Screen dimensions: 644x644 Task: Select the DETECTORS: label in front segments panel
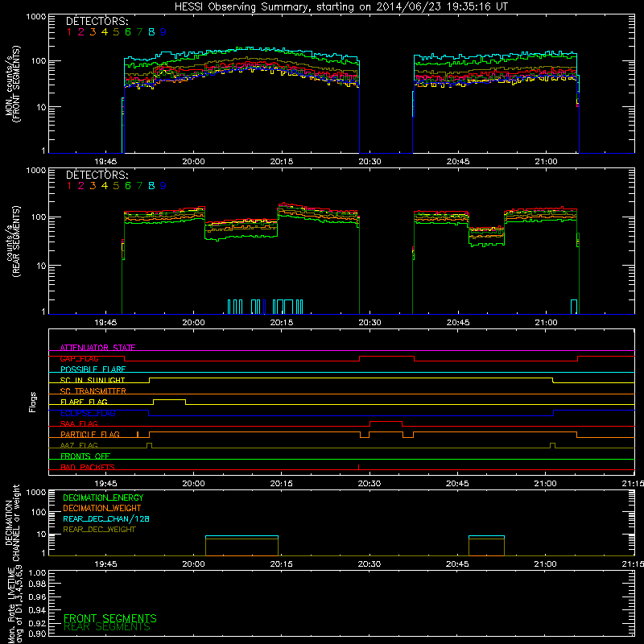(97, 21)
